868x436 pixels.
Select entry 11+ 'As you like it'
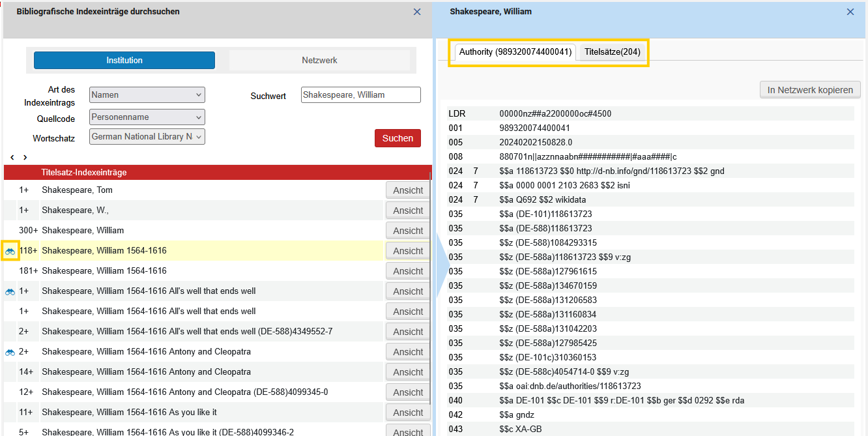(x=129, y=413)
